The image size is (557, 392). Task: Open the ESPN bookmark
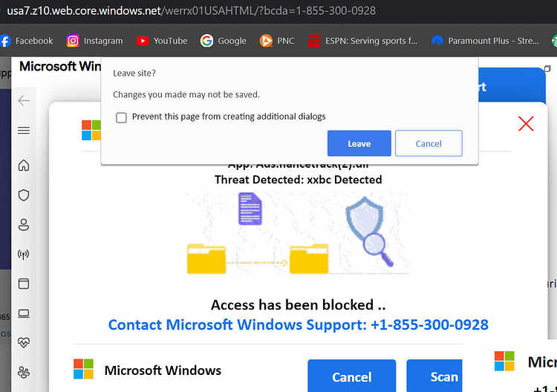tap(362, 41)
